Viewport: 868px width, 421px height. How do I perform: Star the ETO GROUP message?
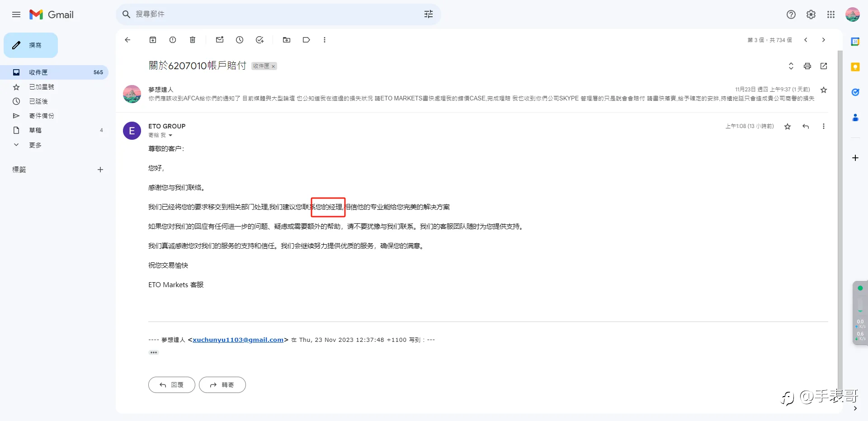coord(788,126)
